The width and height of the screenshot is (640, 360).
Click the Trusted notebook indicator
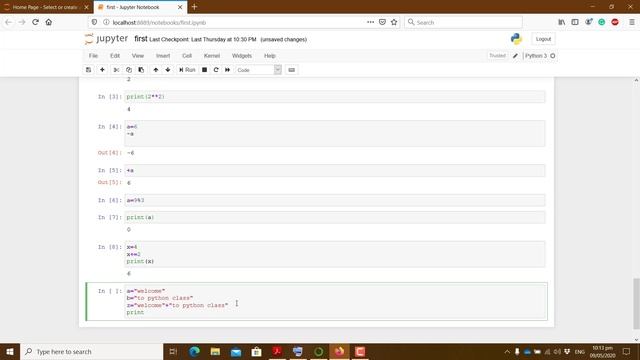(497, 56)
